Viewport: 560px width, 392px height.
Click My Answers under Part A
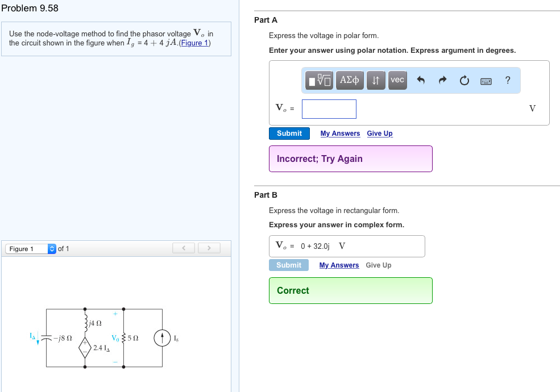pyautogui.click(x=340, y=133)
